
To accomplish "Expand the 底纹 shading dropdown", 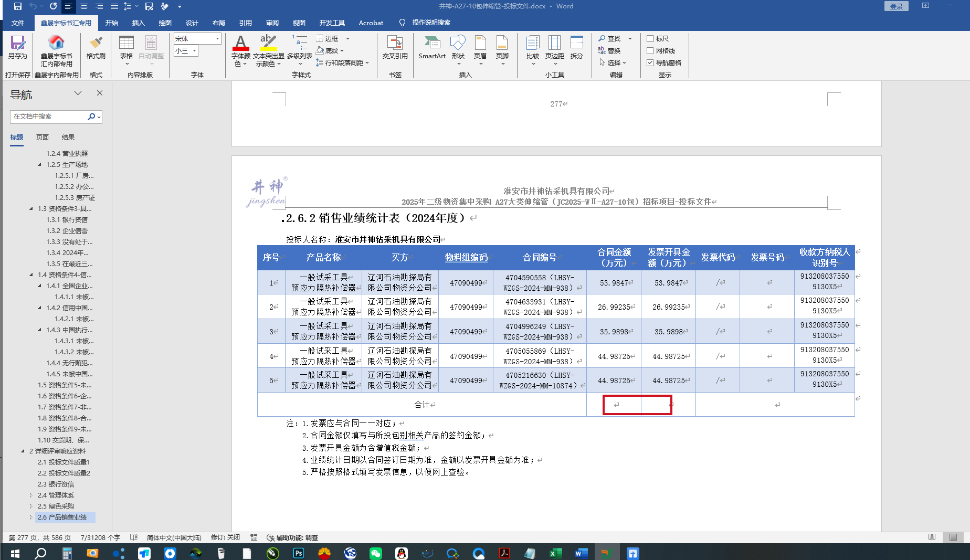I will [x=342, y=51].
